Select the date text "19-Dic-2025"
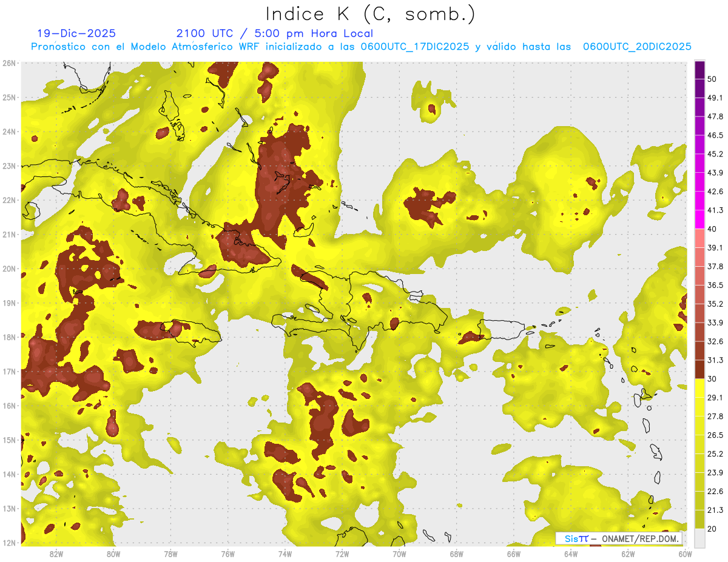This screenshot has width=728, height=562. [76, 33]
